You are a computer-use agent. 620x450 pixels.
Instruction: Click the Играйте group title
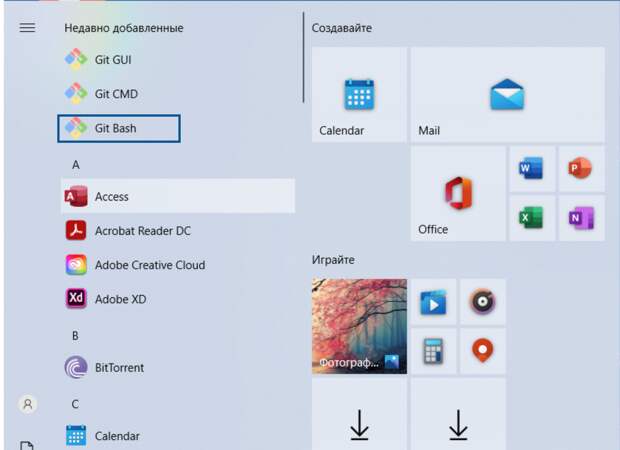tap(333, 260)
